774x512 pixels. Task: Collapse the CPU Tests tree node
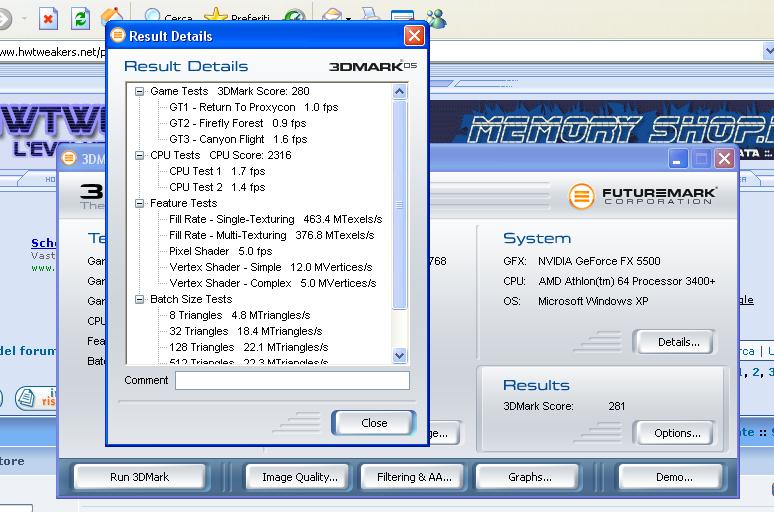coord(140,156)
